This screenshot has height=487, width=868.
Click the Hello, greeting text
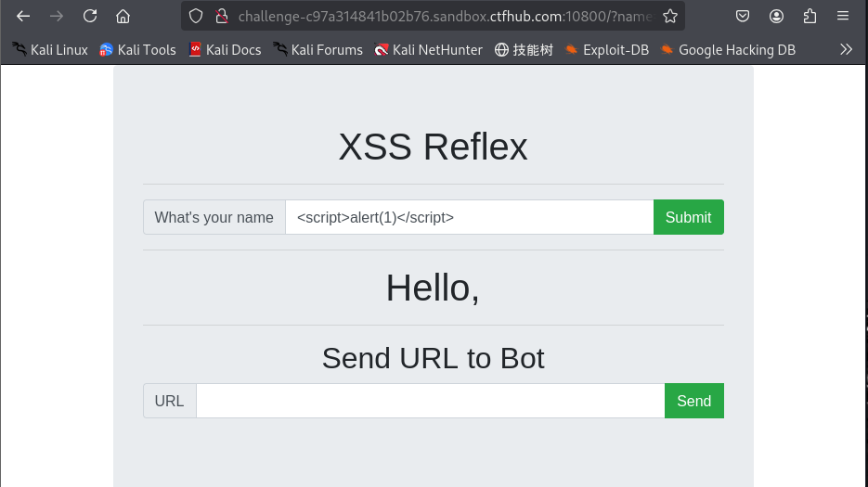pyautogui.click(x=433, y=288)
